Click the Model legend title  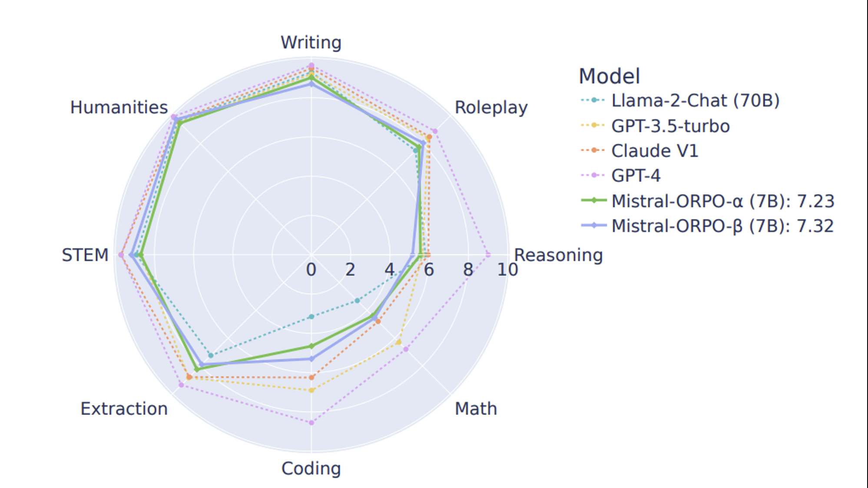click(x=610, y=76)
